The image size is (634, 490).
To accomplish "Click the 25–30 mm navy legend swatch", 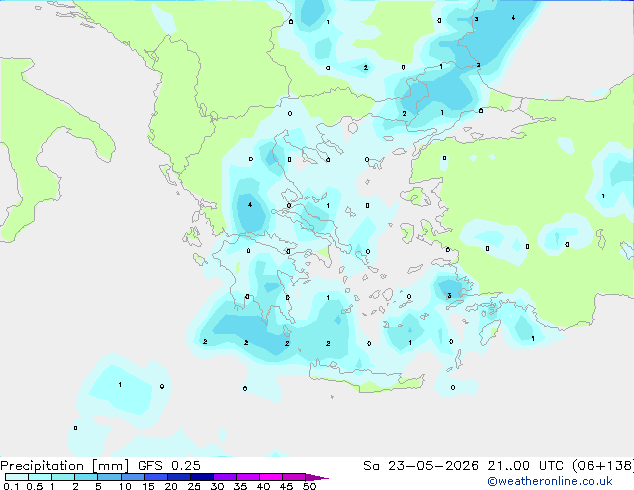I will point(201,477).
